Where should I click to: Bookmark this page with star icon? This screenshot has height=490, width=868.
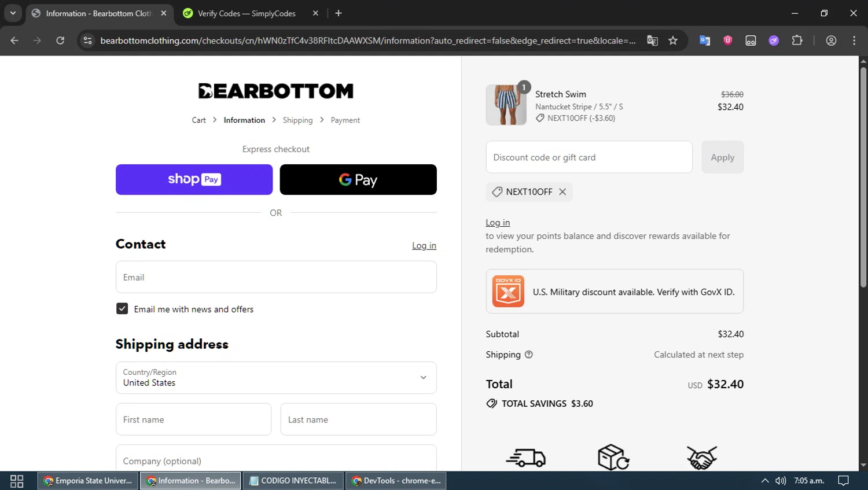673,40
